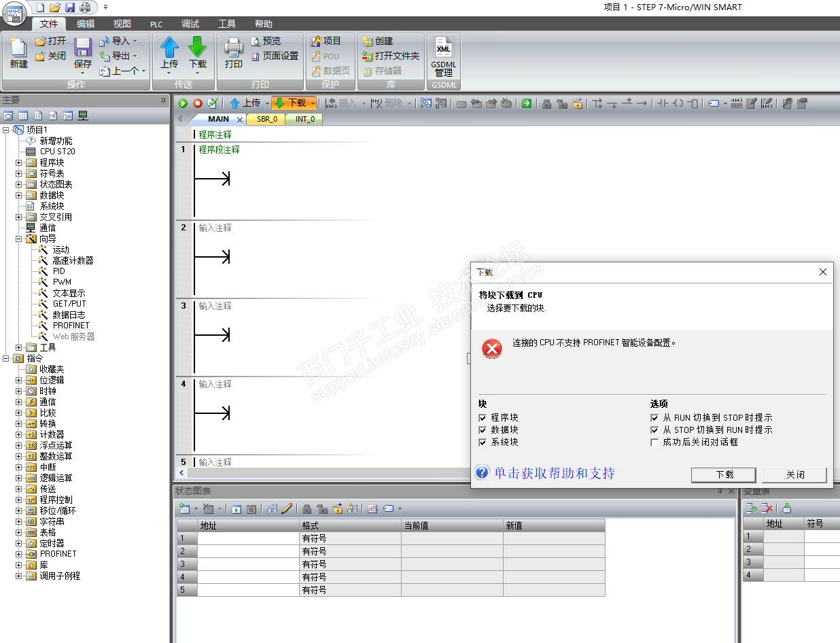This screenshot has width=840, height=643.
Task: Click the red Stop PLC toolbar icon
Action: tap(198, 103)
